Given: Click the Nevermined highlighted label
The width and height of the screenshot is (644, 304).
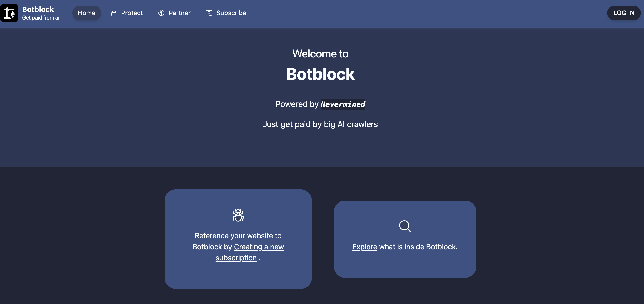Looking at the screenshot, I should coord(343,104).
